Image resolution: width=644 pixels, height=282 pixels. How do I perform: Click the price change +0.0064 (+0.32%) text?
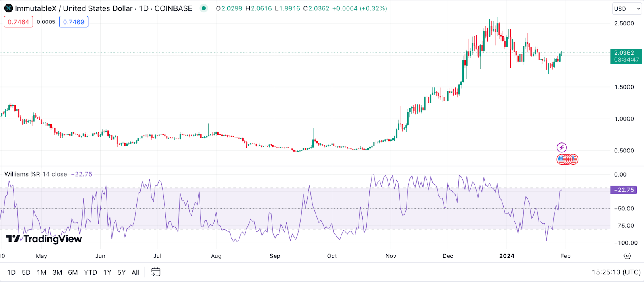360,8
